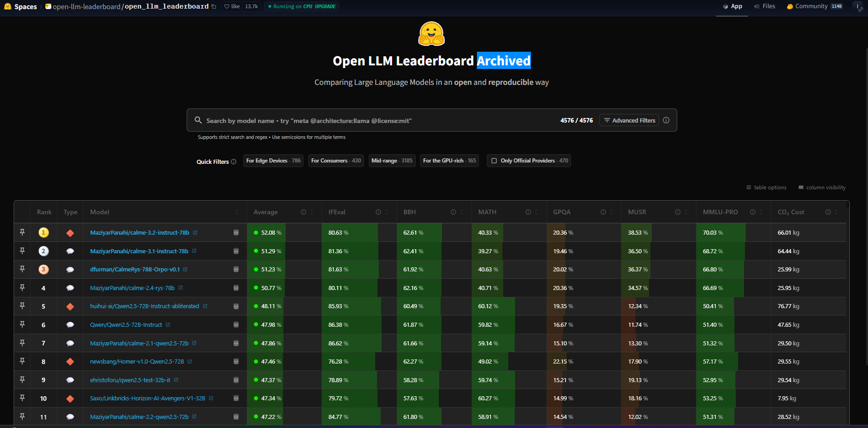The height and width of the screenshot is (428, 868).
Task: Sort by the GPQA column arrows
Action: point(611,212)
